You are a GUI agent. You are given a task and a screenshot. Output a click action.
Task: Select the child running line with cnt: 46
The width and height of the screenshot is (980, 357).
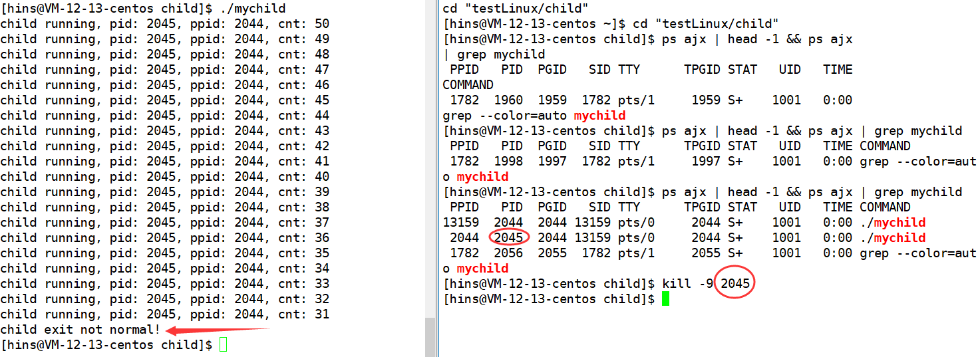tap(165, 85)
